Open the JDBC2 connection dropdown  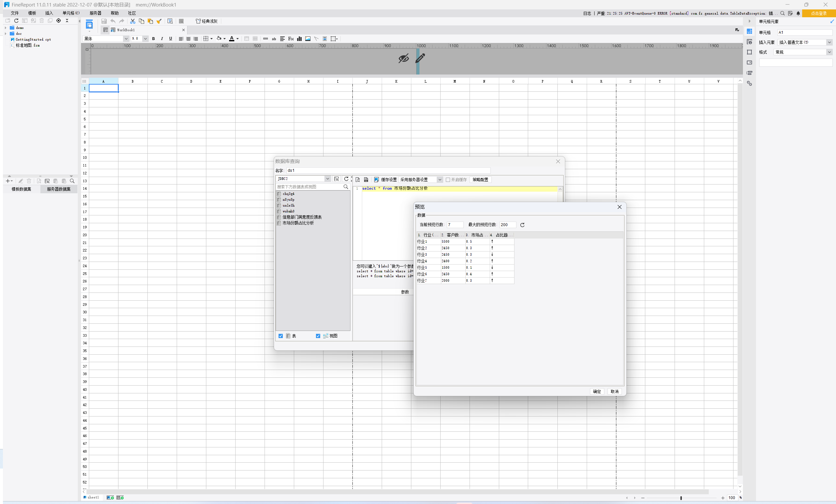click(327, 179)
